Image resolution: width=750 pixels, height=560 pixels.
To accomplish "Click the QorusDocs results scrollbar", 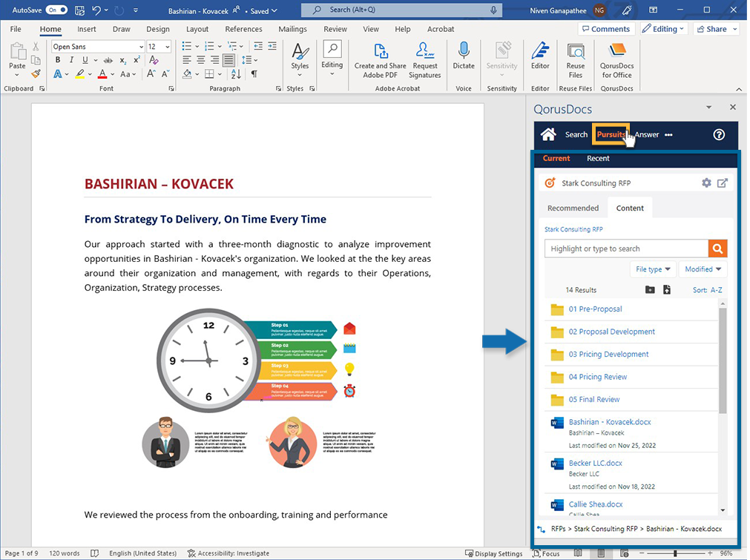I will pos(723,360).
